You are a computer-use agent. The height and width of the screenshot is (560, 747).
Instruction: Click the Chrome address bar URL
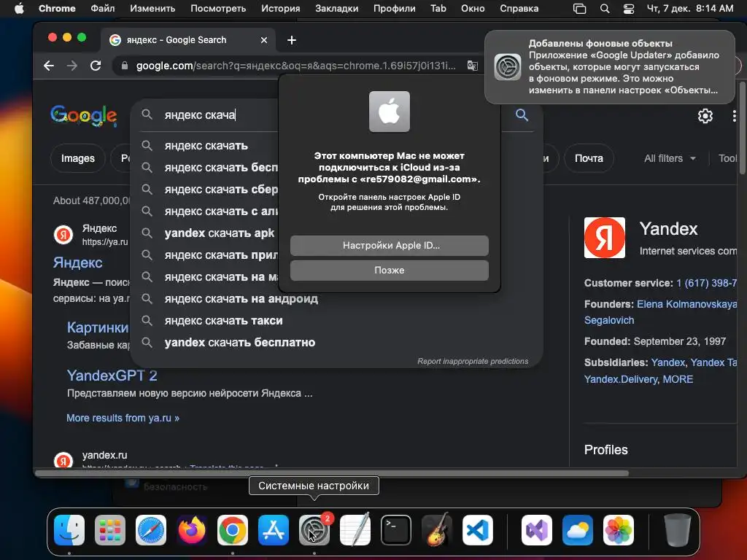(295, 66)
